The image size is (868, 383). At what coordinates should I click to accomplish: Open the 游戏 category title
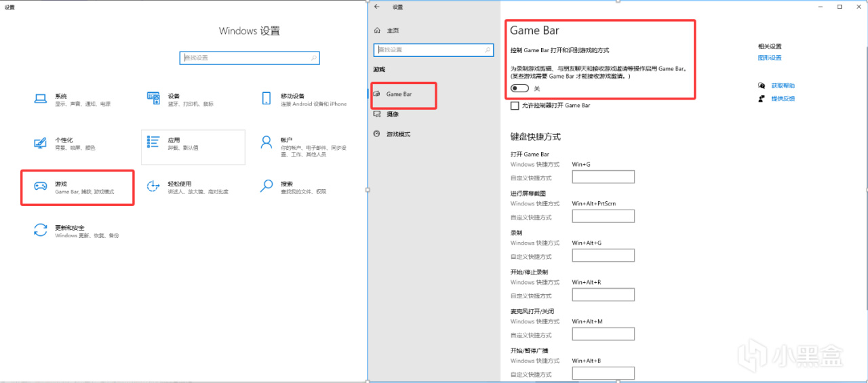point(61,184)
